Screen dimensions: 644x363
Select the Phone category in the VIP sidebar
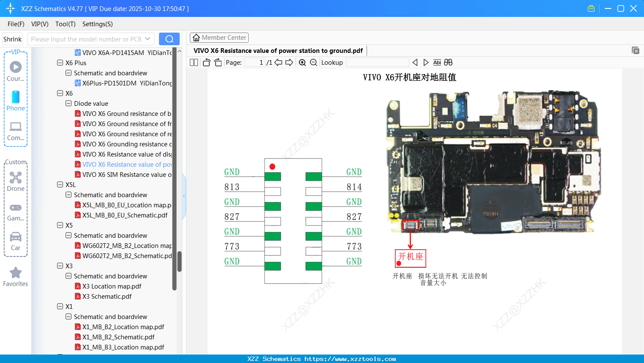point(16,102)
